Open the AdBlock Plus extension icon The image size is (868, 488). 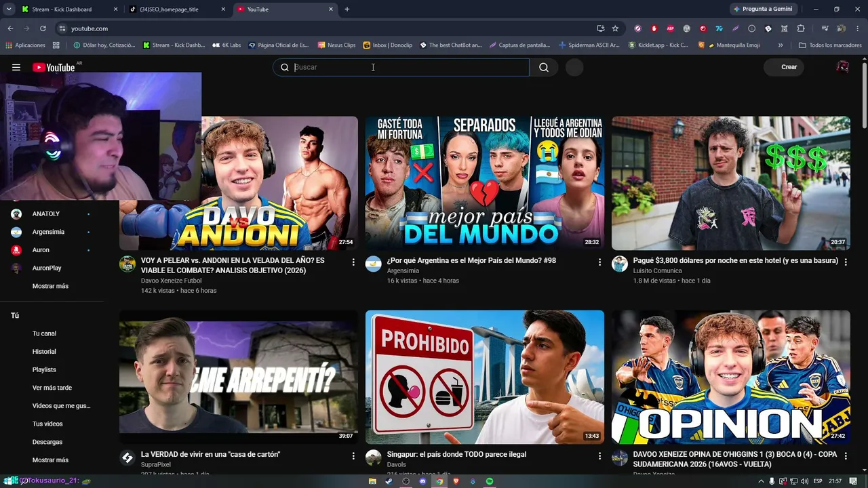[x=671, y=28]
